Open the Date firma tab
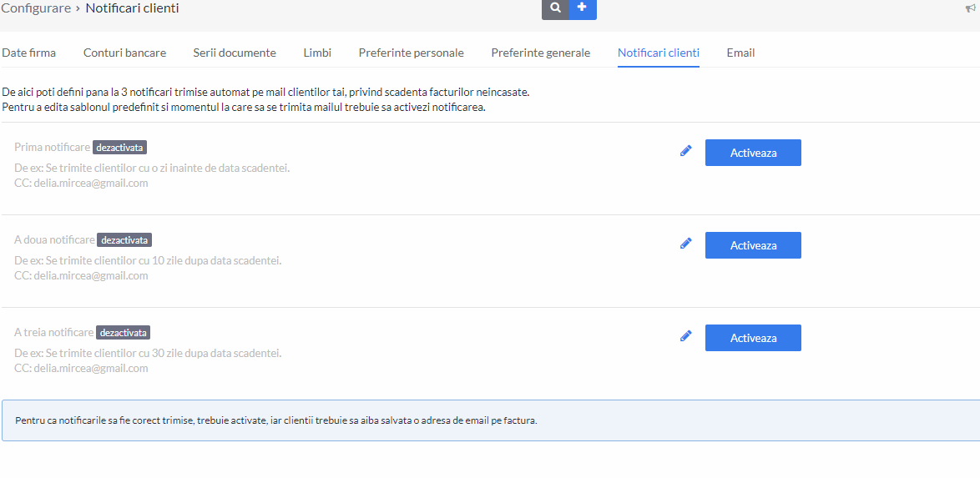Viewport: 980px width, 478px height. click(28, 53)
